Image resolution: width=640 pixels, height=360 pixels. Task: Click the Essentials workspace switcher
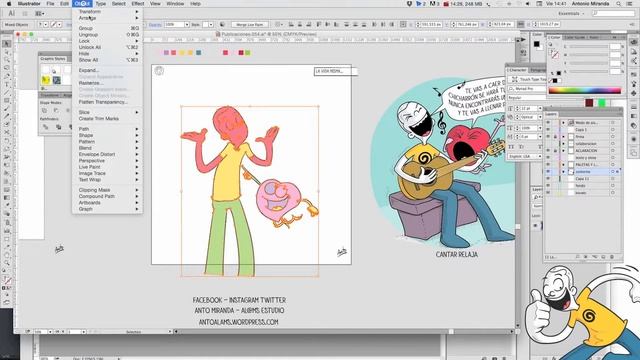tap(571, 13)
